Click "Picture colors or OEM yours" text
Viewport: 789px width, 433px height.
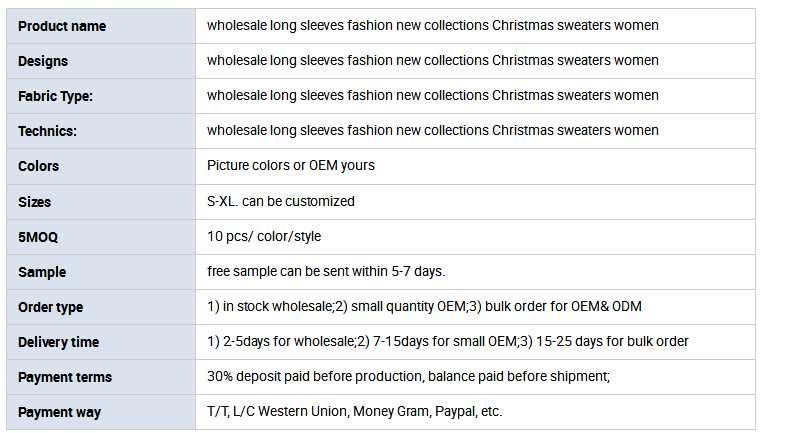[x=291, y=165]
